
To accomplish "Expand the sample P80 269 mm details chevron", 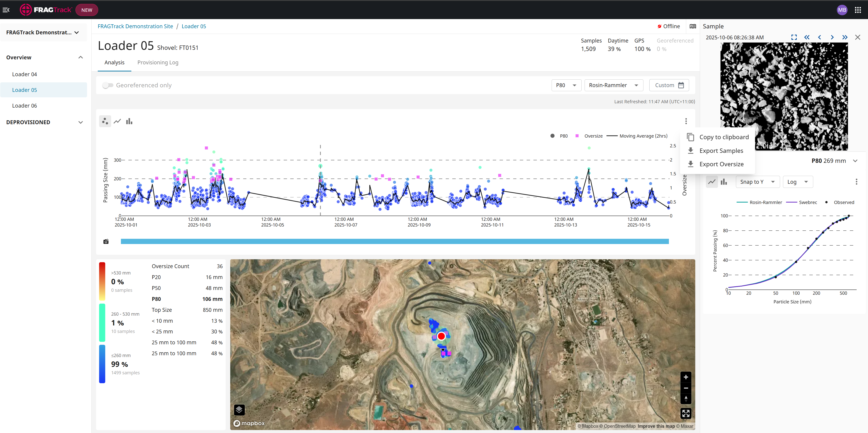I will tap(855, 161).
